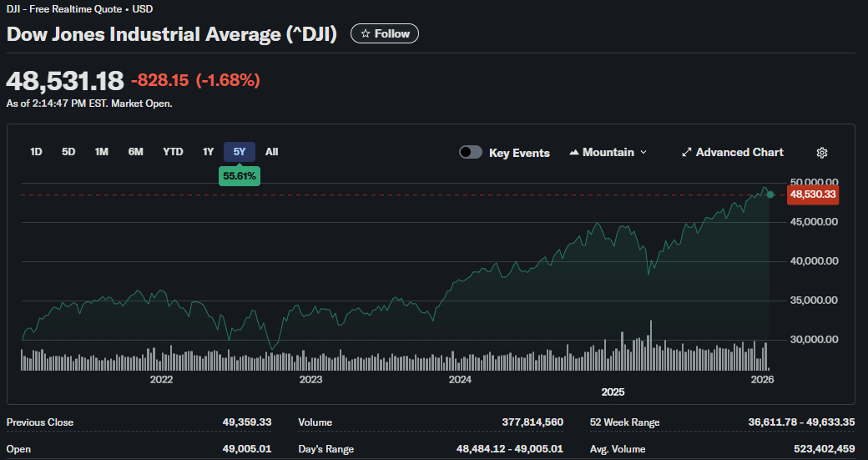Follow the Dow Jones Industrial Average
This screenshot has width=868, height=460.
pyautogui.click(x=385, y=34)
